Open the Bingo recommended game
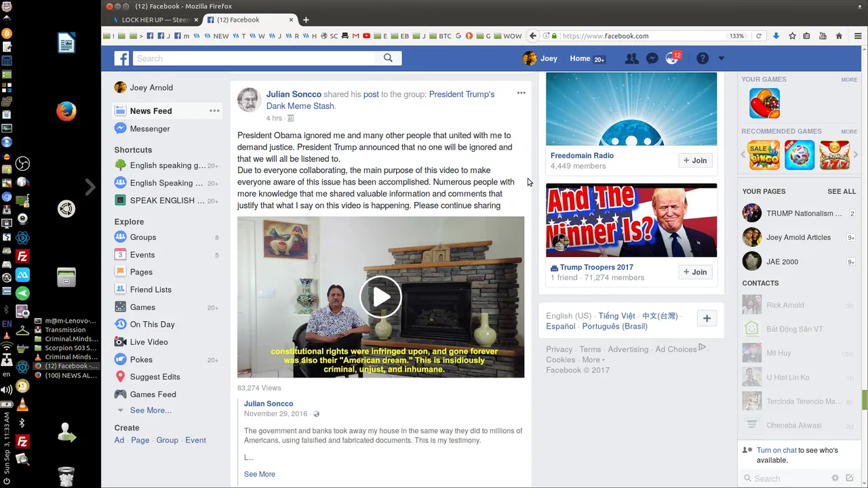Viewport: 868px width, 488px height. tap(763, 155)
